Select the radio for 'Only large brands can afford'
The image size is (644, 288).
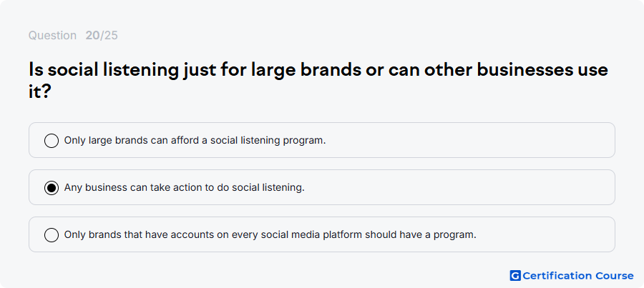click(x=52, y=141)
